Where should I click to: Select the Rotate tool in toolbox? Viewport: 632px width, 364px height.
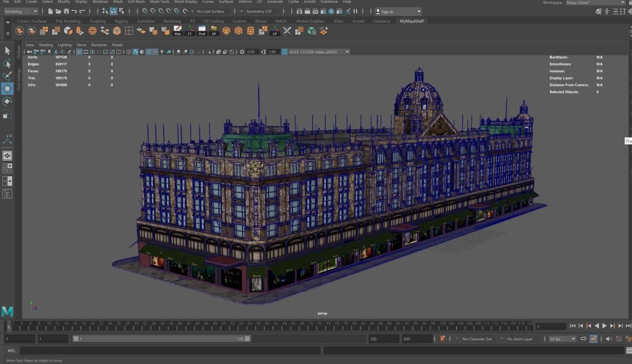point(7,101)
